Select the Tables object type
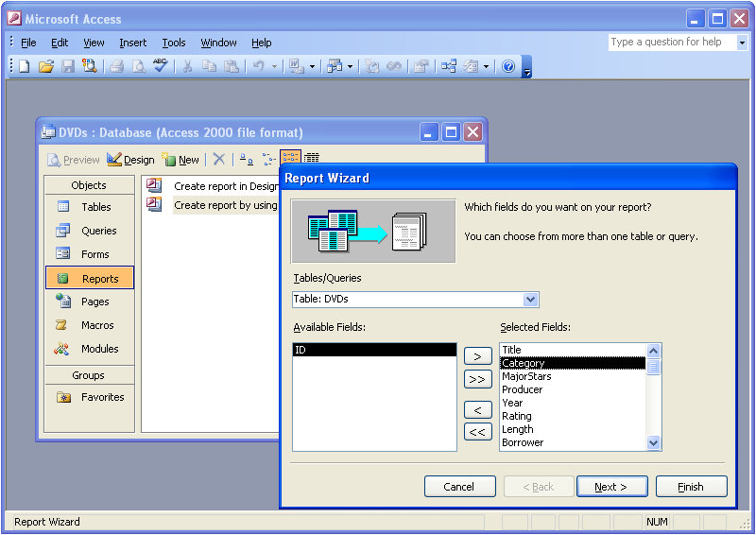This screenshot has width=756, height=535. 90,207
